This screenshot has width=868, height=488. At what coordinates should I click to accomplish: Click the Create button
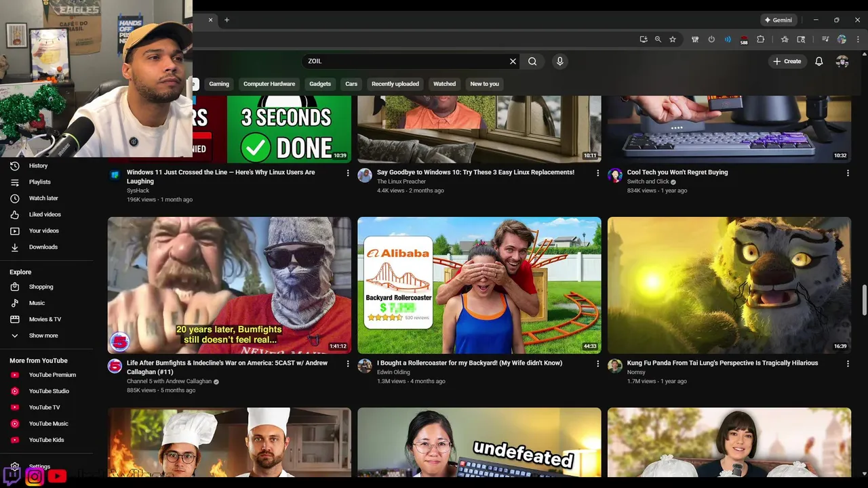pos(787,61)
